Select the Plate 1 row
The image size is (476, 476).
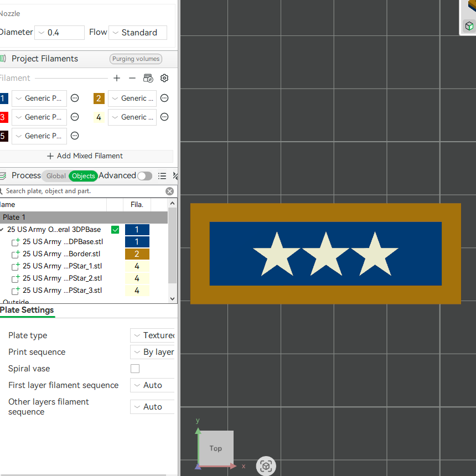click(84, 218)
